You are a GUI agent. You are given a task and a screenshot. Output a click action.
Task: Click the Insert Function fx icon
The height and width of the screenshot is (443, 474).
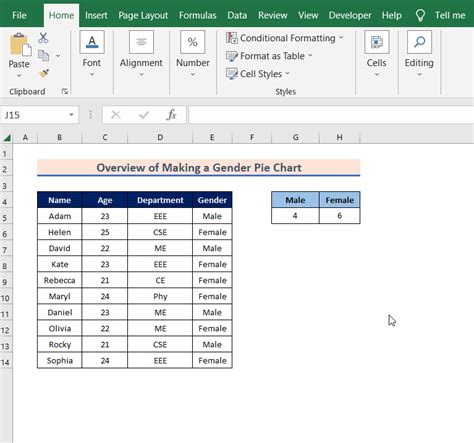point(171,115)
